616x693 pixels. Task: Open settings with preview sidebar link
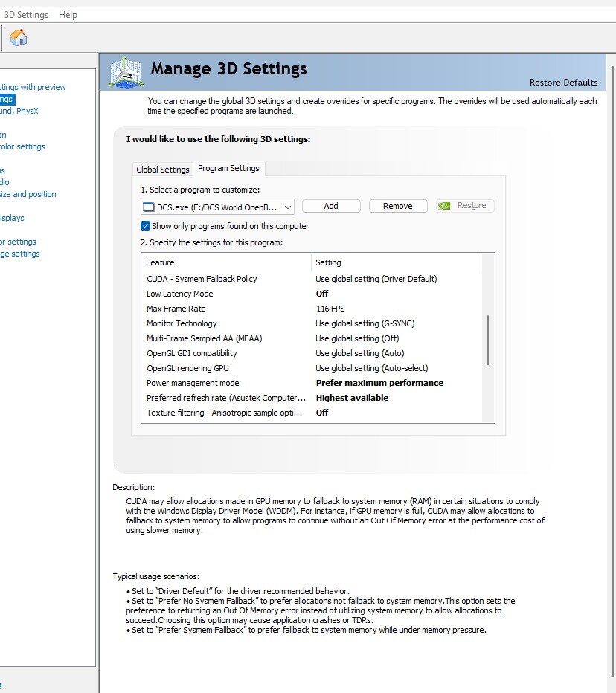(33, 87)
